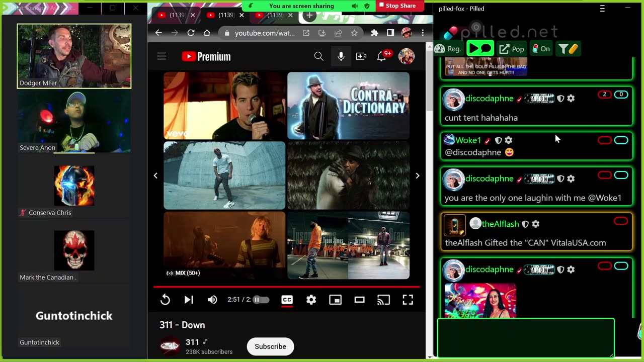Open the Pilled window hamburger menu

pyautogui.click(x=602, y=9)
